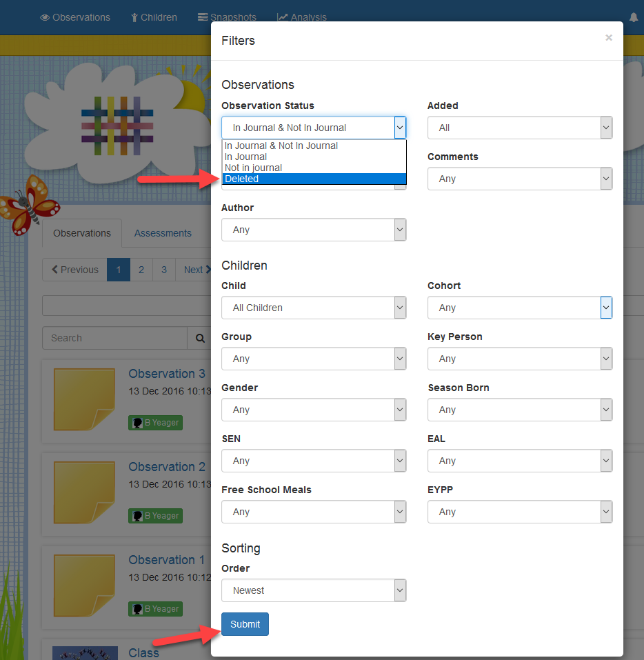Open the Free School Meals dropdown

(x=314, y=512)
